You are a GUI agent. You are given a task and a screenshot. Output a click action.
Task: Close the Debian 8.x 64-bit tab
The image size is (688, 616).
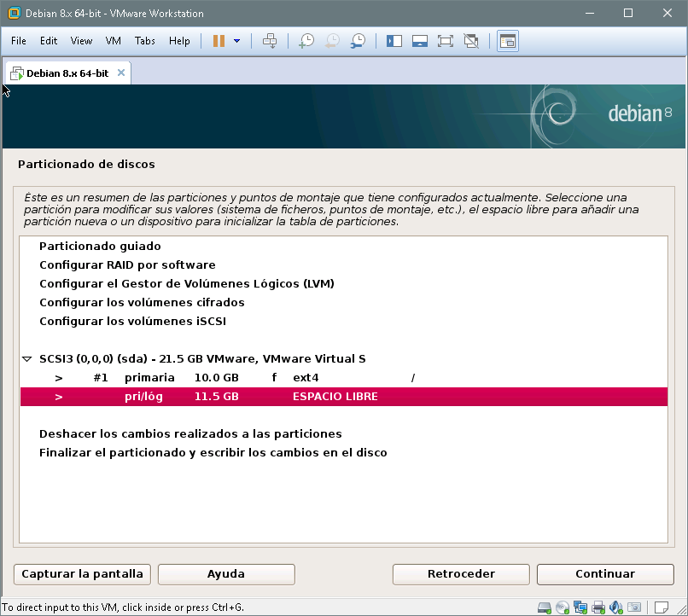pyautogui.click(x=121, y=73)
